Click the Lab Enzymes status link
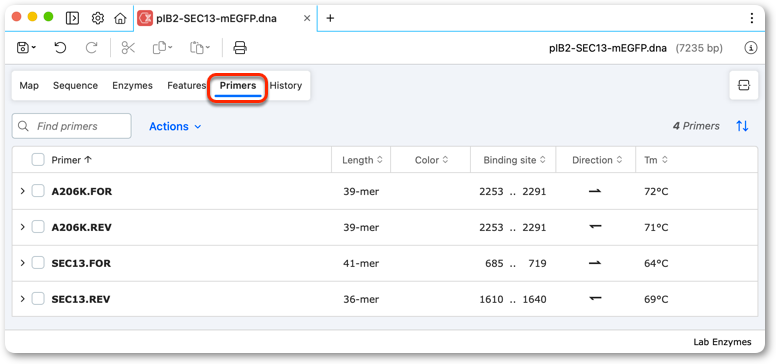776x364 pixels. [x=722, y=342]
